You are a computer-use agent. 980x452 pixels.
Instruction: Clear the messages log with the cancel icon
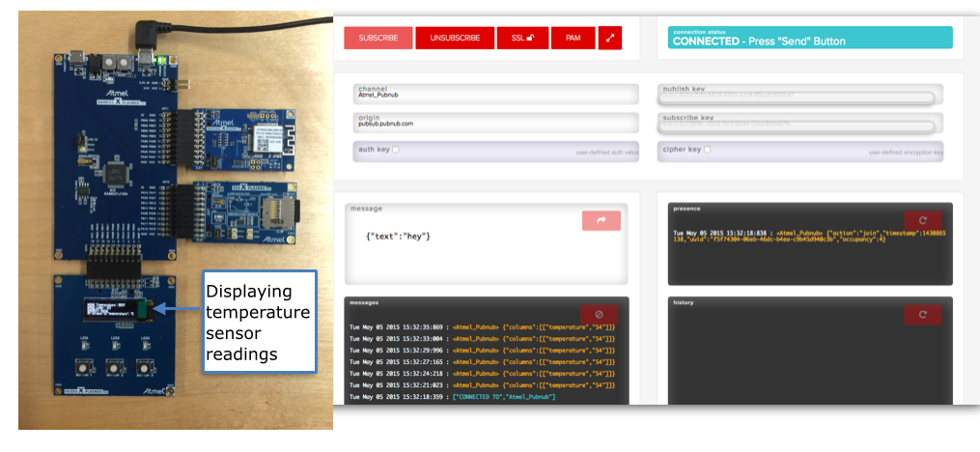pos(599,314)
